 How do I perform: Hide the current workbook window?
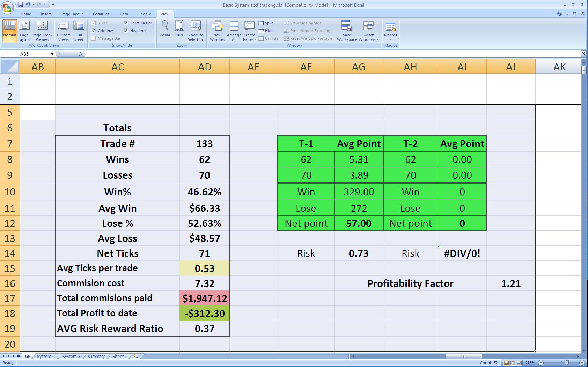(x=266, y=31)
